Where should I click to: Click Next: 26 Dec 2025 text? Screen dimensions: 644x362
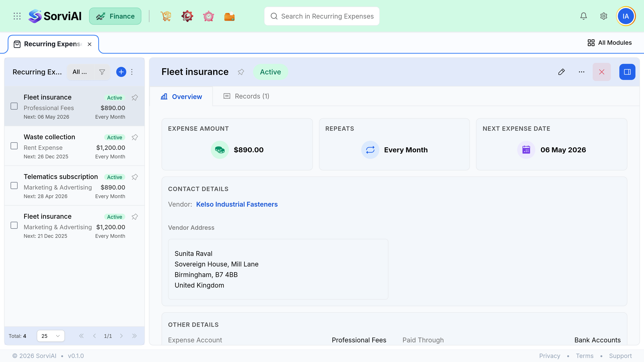46,157
